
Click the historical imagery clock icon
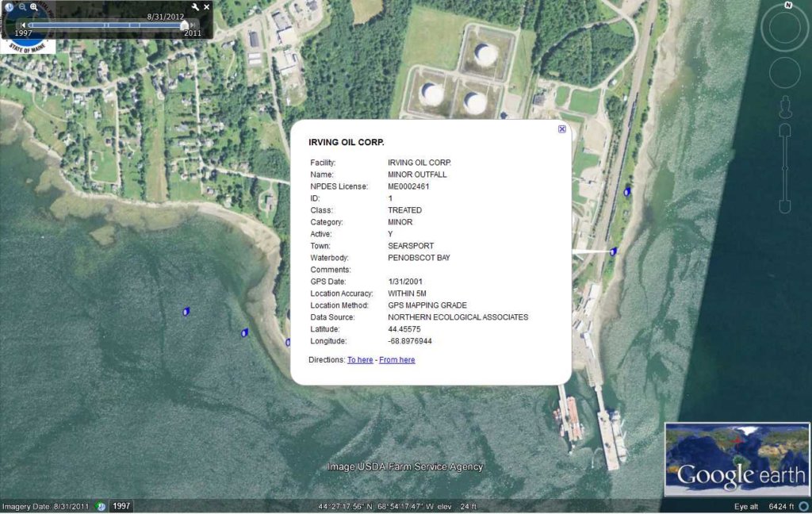[10, 6]
